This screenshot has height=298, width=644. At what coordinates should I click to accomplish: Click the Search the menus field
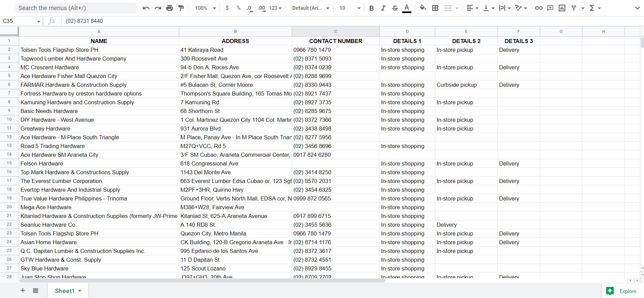pos(76,8)
